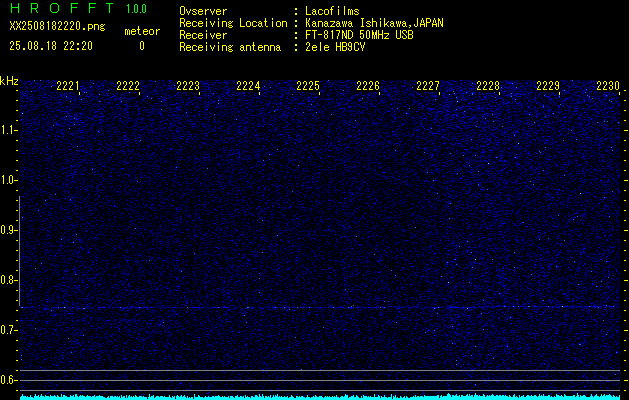Click the 2222 time marker
Viewport: 629px width, 400px height.
click(128, 86)
